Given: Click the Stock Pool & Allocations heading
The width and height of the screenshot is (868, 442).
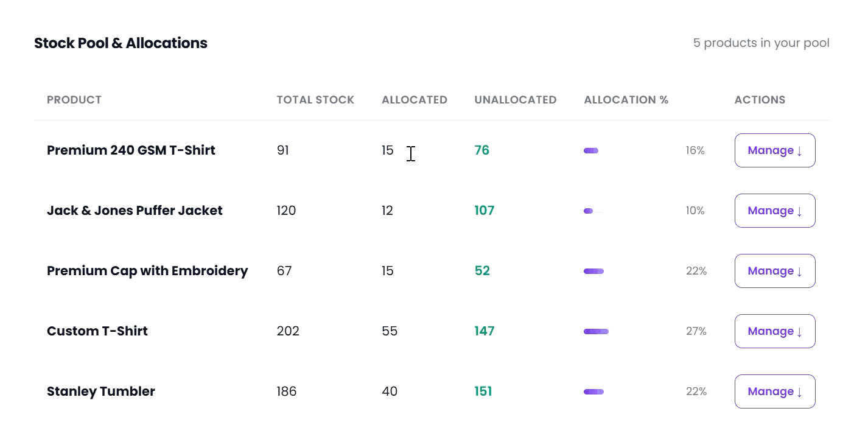Looking at the screenshot, I should (x=121, y=43).
